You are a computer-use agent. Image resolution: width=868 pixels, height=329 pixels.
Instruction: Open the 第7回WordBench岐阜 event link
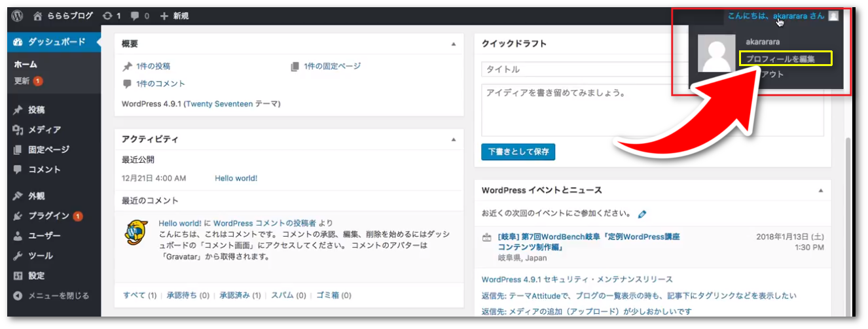click(589, 242)
